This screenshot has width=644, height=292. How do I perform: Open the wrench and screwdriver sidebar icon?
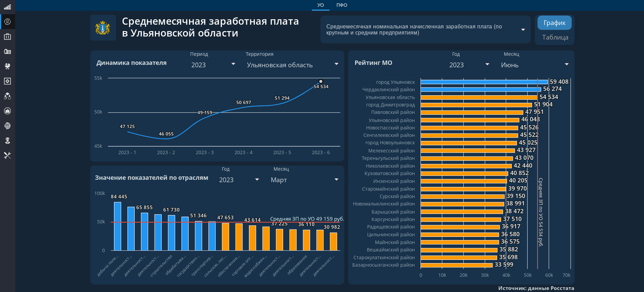7,155
